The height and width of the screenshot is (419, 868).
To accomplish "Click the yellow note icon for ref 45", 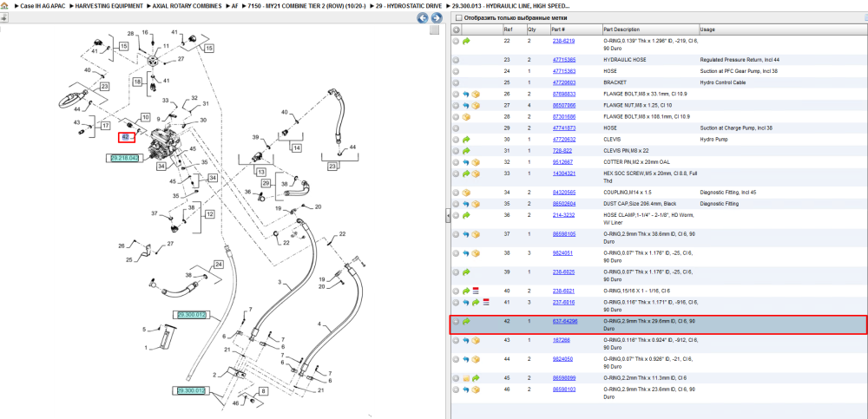I will pos(466,378).
